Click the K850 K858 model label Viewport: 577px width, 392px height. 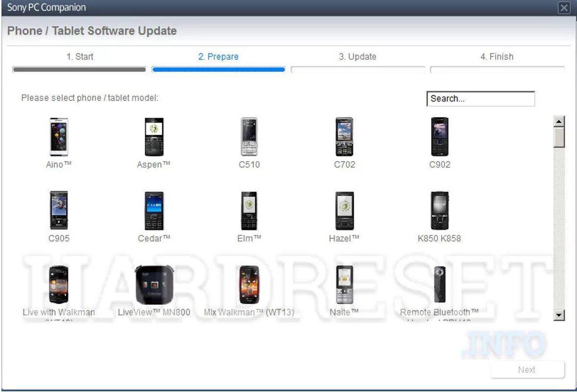pos(439,238)
